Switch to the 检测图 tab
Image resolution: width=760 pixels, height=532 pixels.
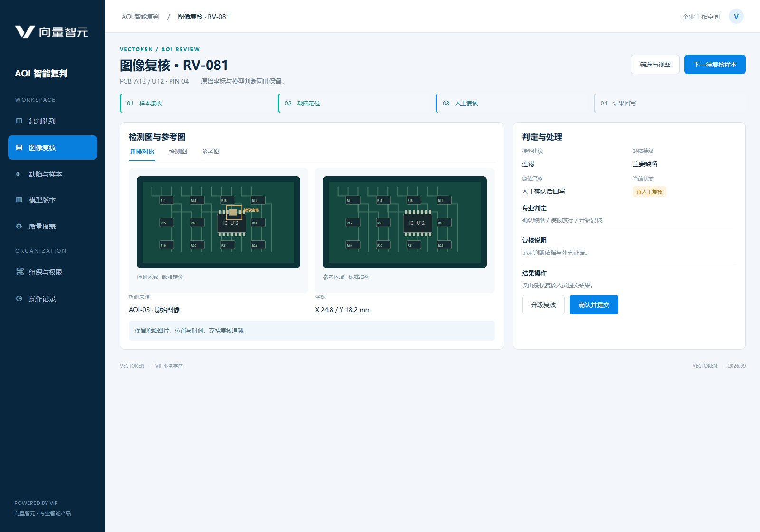[x=178, y=152]
